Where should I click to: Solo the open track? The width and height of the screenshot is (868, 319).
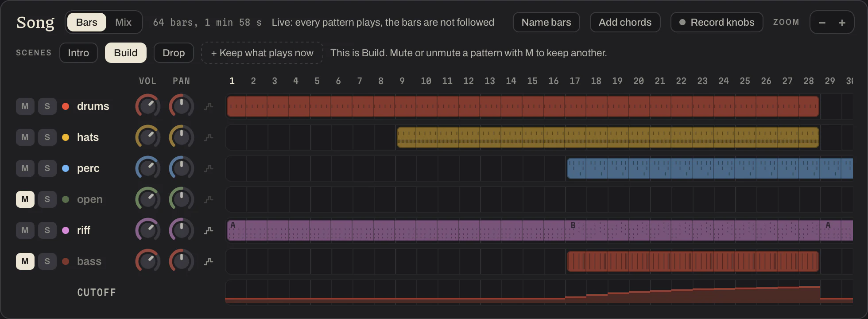(47, 199)
